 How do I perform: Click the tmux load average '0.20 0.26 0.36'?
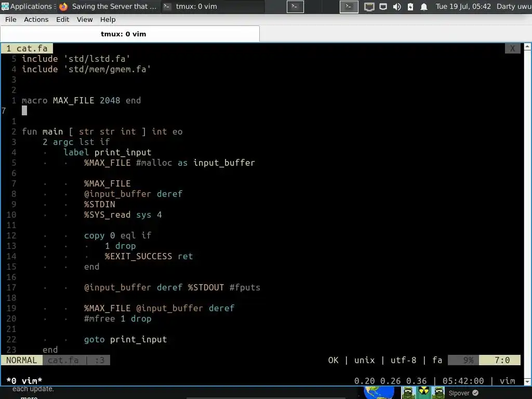coord(391,381)
